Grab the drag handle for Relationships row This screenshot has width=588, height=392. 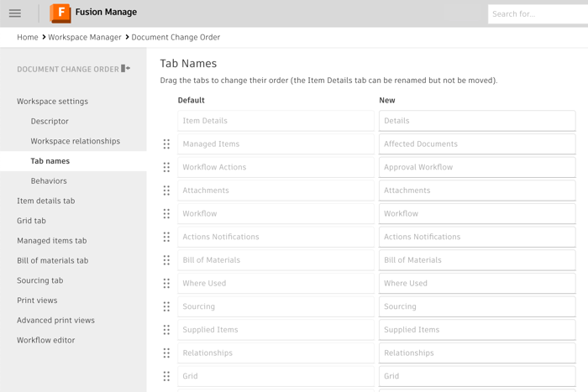pyautogui.click(x=166, y=353)
